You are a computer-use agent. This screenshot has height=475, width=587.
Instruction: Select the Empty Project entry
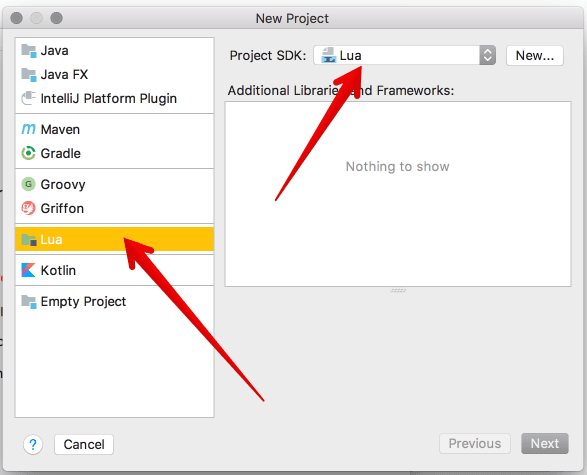pyautogui.click(x=115, y=301)
